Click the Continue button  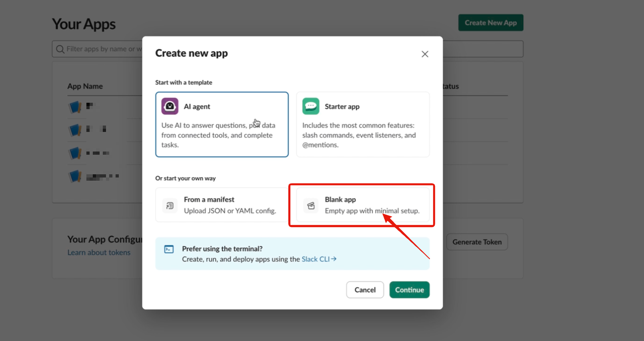(x=410, y=290)
